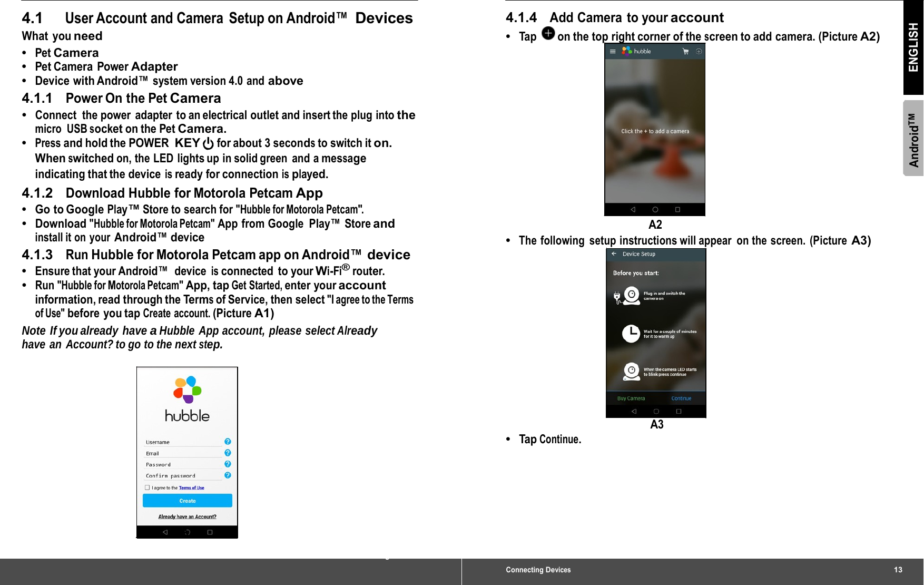Tap Android back triangle in A2 screen

pos(633,209)
